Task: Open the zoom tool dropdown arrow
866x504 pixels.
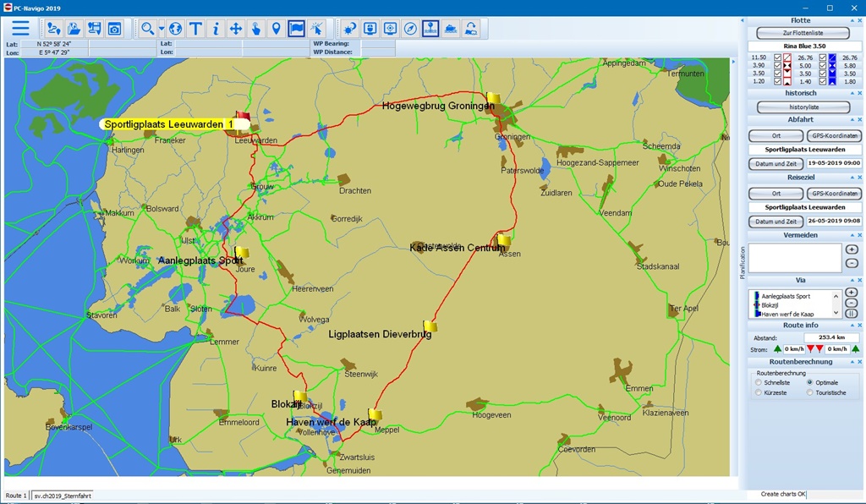Action: click(x=160, y=29)
